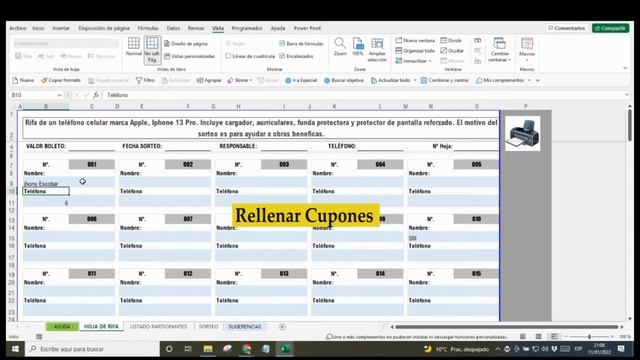Click Ocultar window option
This screenshot has width=640, height=360.
[x=452, y=51]
